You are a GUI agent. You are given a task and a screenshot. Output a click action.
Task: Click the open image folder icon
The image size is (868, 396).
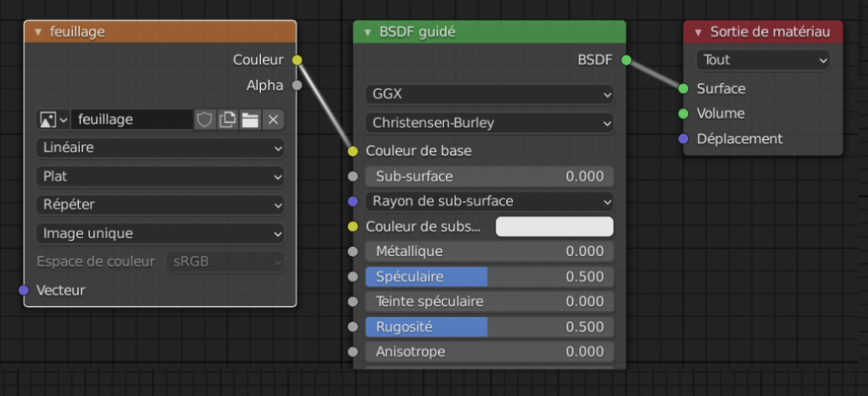pos(250,120)
